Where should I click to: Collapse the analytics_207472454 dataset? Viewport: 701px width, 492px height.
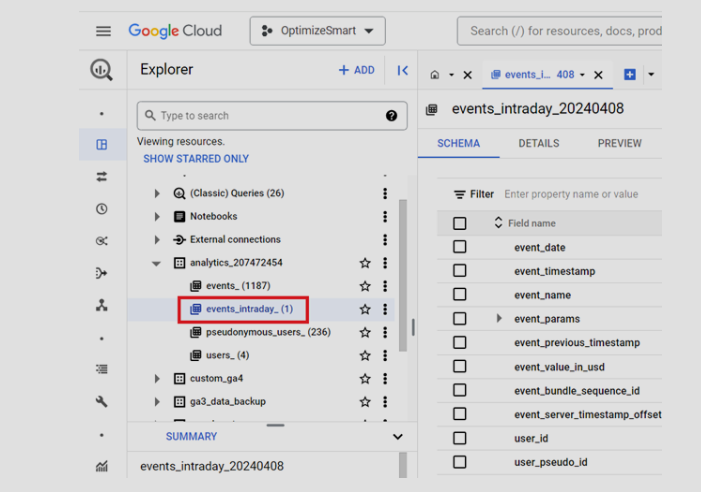pyautogui.click(x=156, y=263)
